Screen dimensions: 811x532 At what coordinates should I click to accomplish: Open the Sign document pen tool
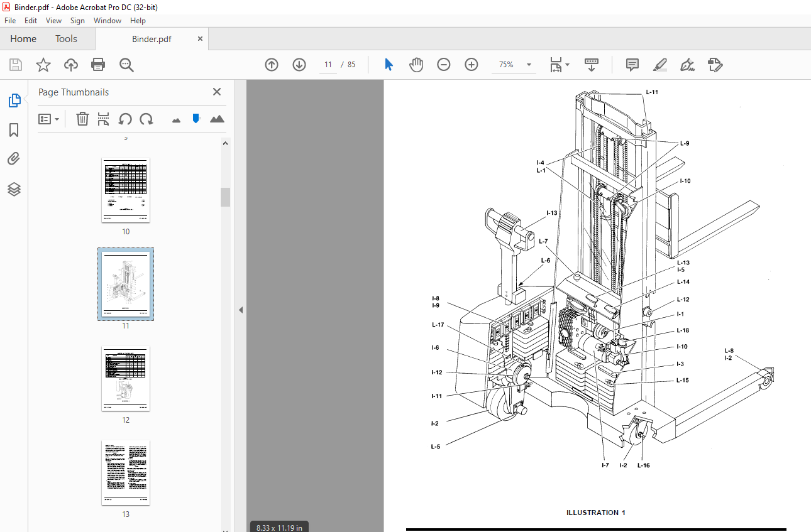[x=687, y=65]
